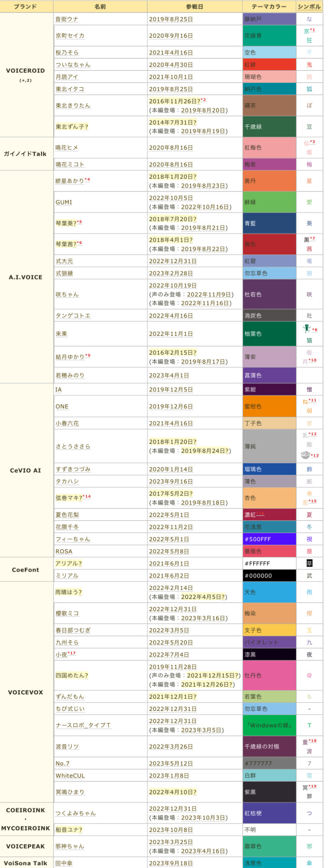Open the ミリアル name link
The width and height of the screenshot is (324, 868).
67,575
